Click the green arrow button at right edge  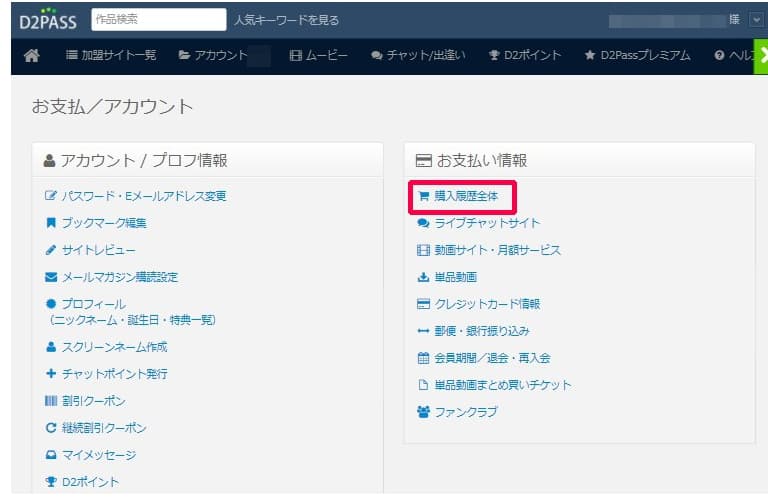click(x=760, y=56)
